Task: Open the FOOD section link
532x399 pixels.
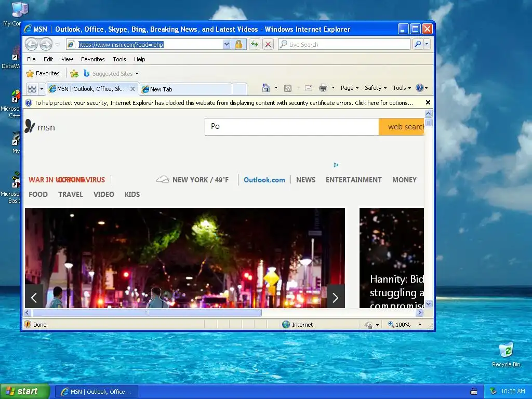Action: click(38, 194)
